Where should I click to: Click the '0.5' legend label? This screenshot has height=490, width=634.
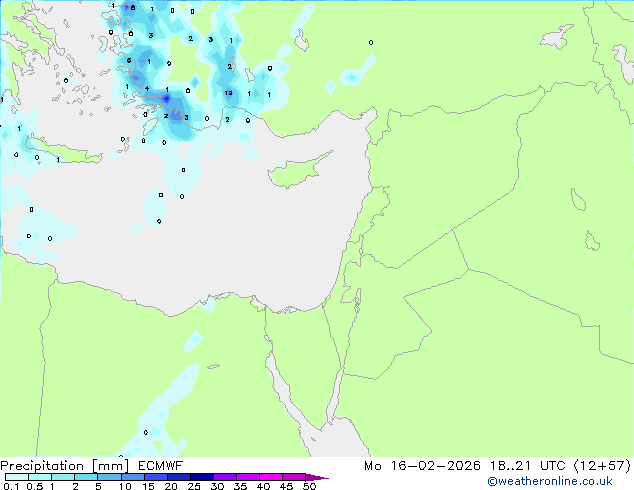[34, 486]
